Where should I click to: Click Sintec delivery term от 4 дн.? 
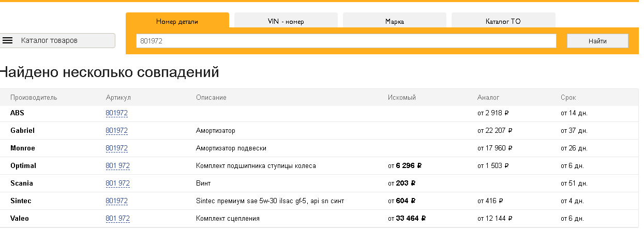[572, 201]
